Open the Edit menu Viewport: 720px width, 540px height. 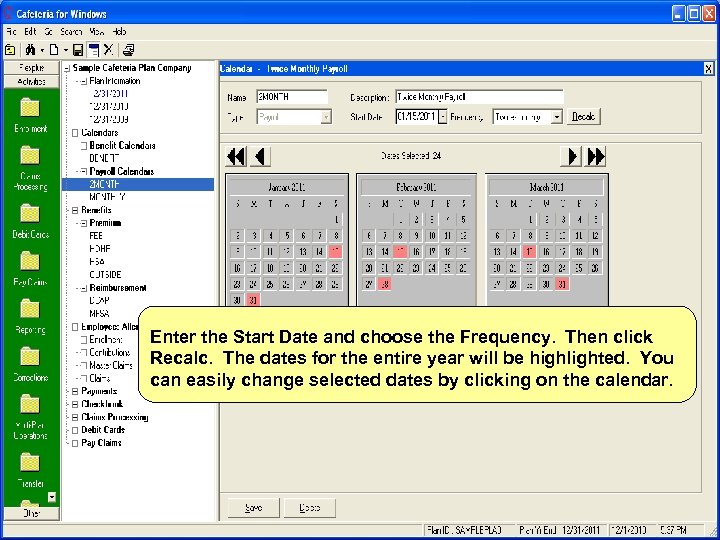tap(30, 32)
